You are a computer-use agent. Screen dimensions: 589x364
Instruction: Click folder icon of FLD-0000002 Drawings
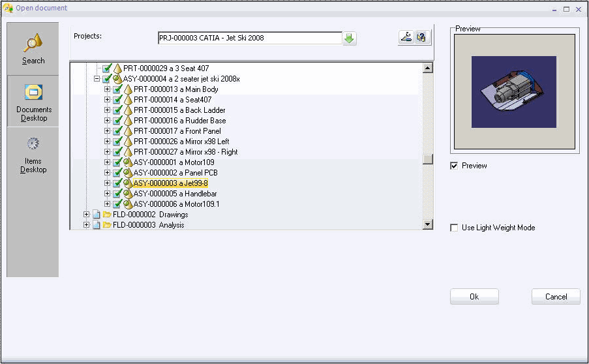107,215
